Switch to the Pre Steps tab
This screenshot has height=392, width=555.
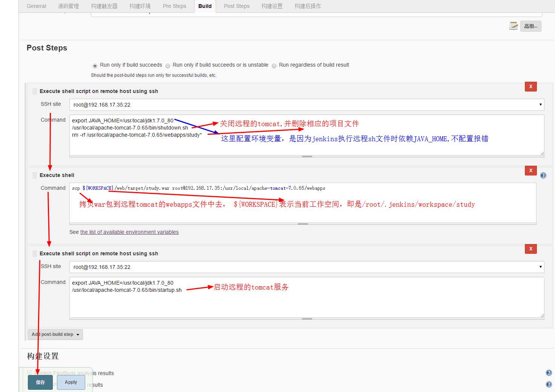175,6
